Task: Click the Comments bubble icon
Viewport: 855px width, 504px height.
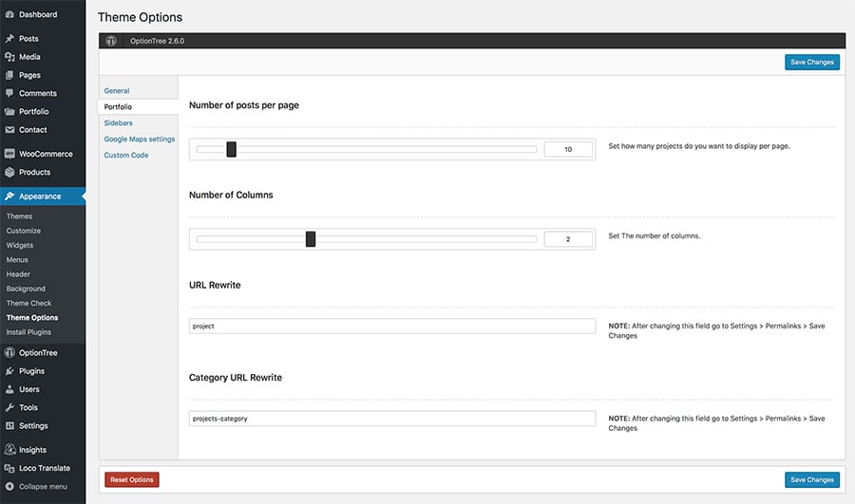Action: 9,93
